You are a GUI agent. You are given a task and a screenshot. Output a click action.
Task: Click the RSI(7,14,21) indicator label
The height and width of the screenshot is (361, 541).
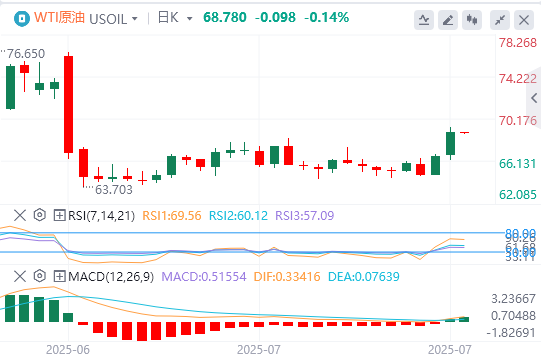pos(101,216)
